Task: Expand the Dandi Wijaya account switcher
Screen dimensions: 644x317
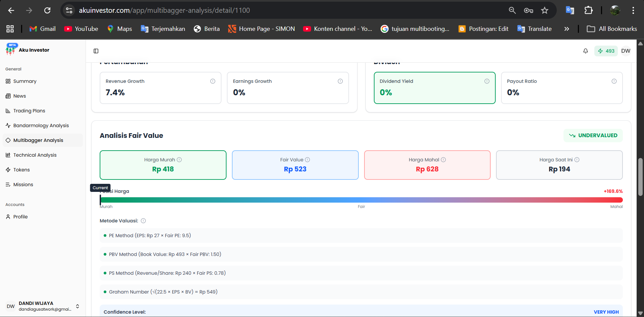Action: pyautogui.click(x=78, y=306)
